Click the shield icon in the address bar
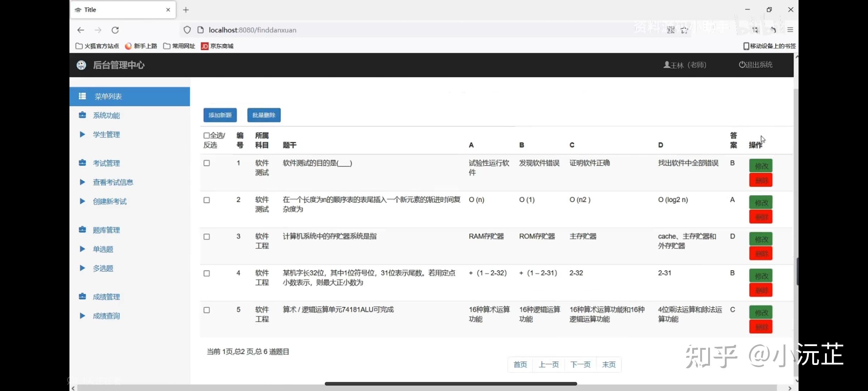 [x=187, y=30]
